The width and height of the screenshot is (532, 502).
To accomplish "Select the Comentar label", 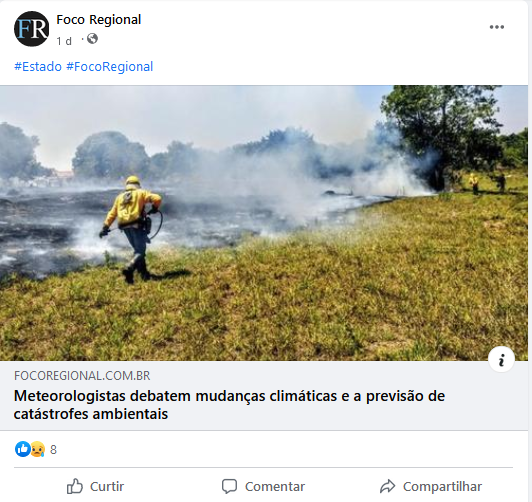I will (x=275, y=487).
